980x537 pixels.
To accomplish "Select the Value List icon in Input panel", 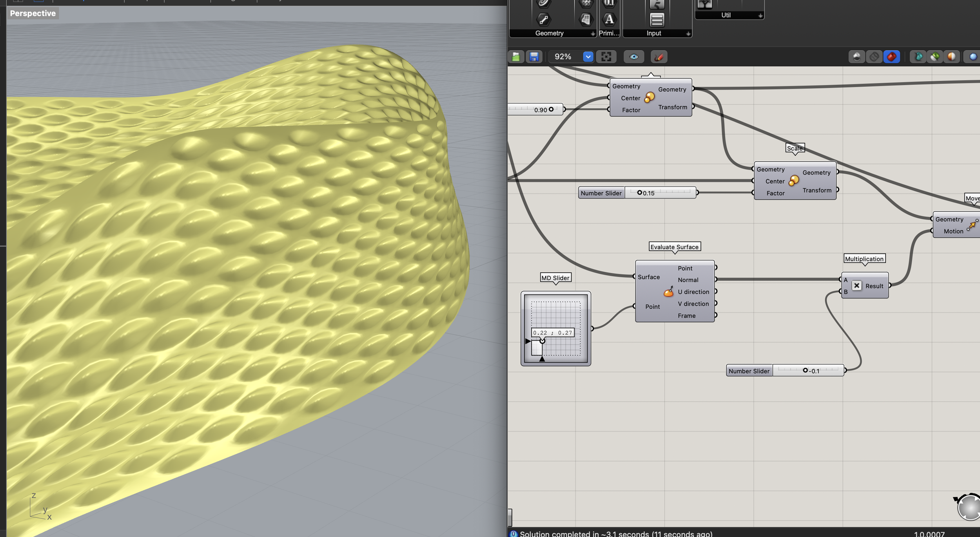I will [657, 20].
